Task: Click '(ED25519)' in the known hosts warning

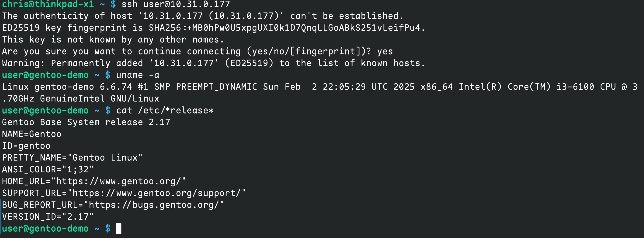Action: 249,63
